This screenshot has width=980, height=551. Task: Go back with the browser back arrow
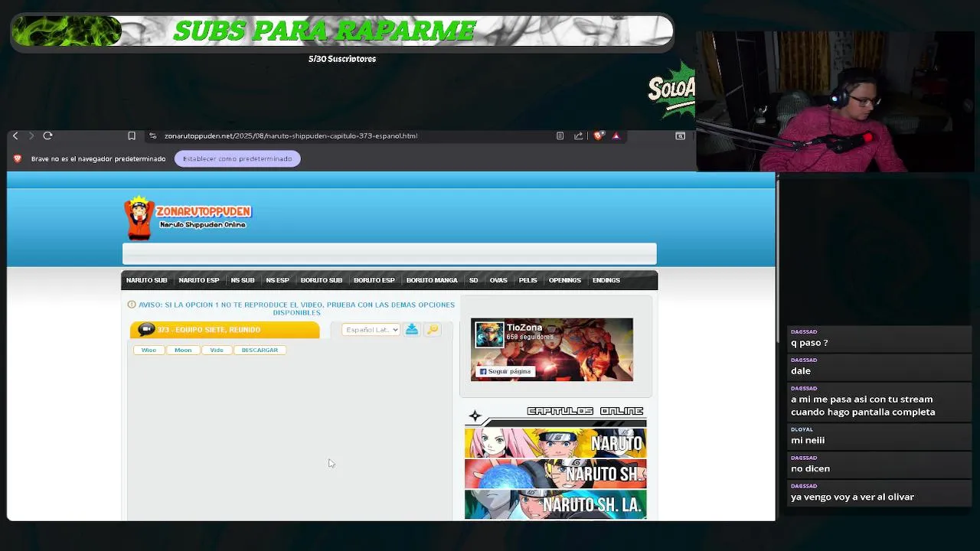15,135
